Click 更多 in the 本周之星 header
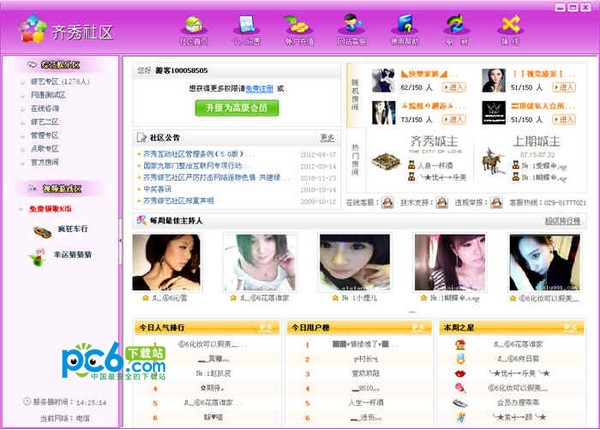 [570, 327]
